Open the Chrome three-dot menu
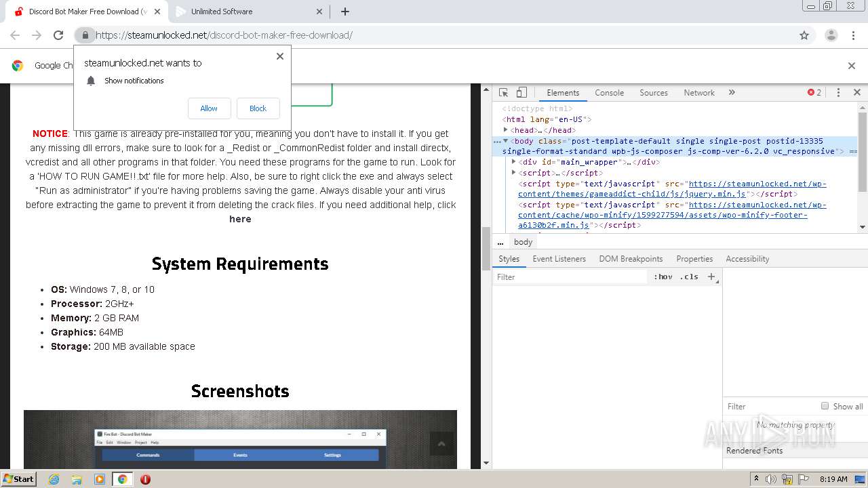Screen dimensions: 868x488 [853, 35]
